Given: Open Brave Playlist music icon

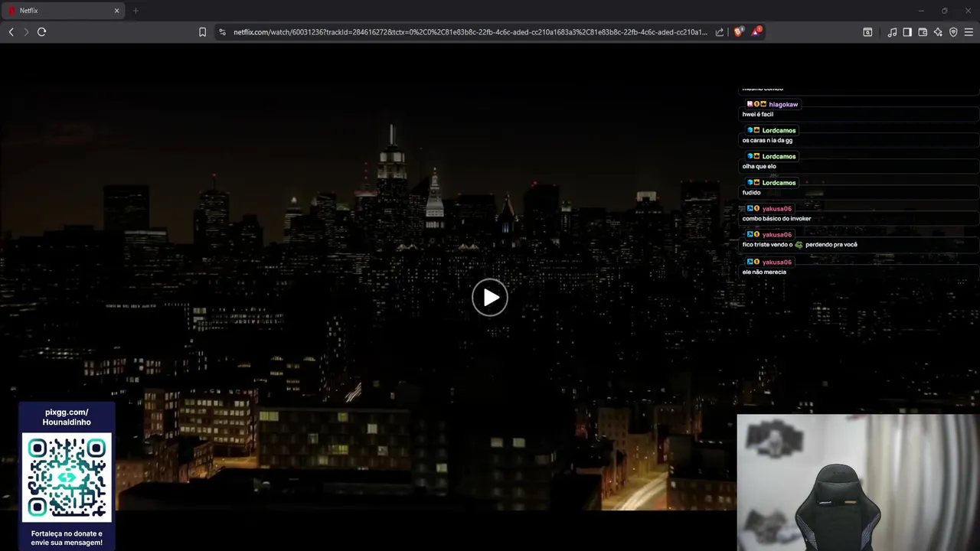Looking at the screenshot, I should click(x=892, y=32).
